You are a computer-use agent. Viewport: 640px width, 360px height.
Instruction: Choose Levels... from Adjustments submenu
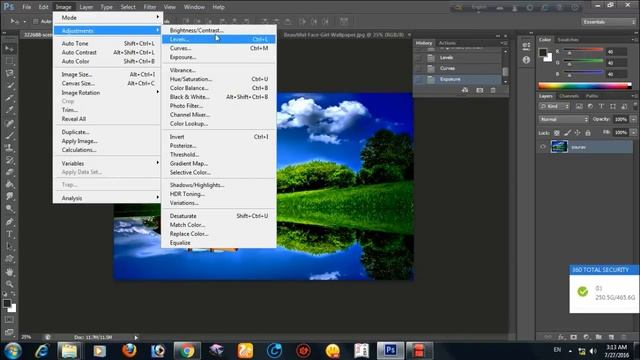tap(219, 39)
